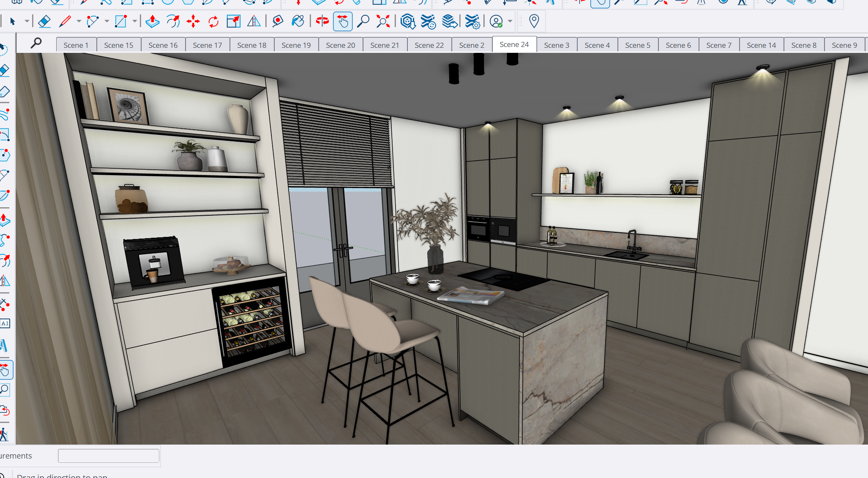
Task: Choose the Tape Measure tool
Action: point(278,21)
